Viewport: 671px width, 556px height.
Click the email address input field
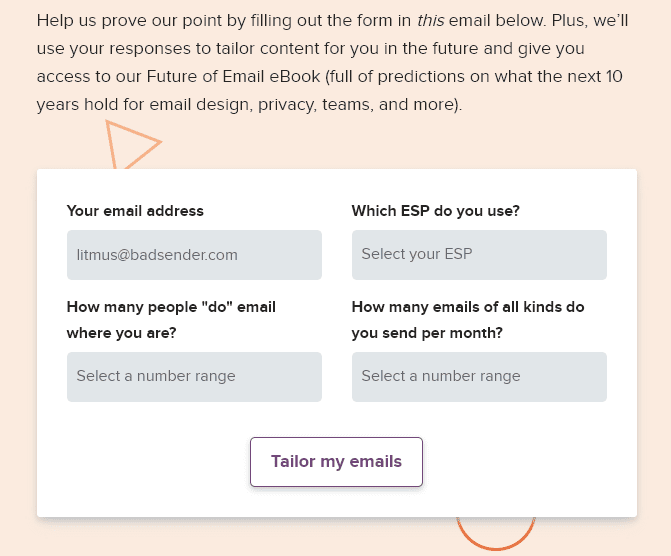coord(194,255)
